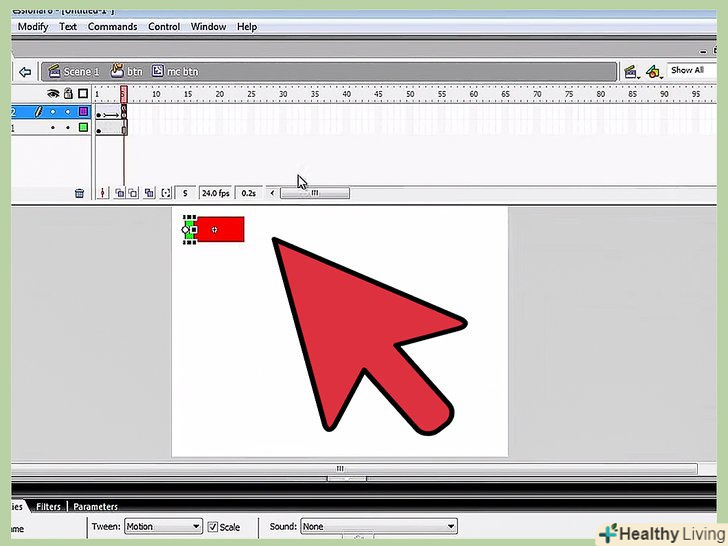The width and height of the screenshot is (728, 546).
Task: Switch to the Parameters tab
Action: pos(95,506)
